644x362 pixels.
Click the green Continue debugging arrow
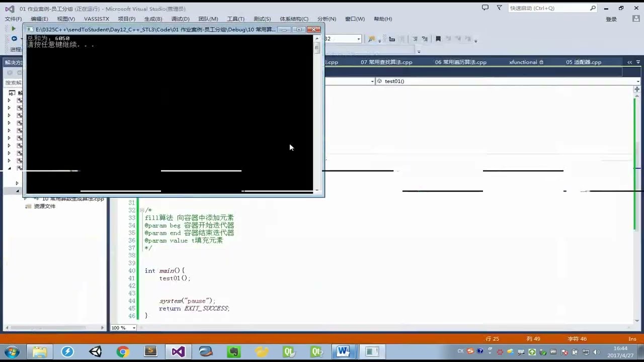click(14, 29)
